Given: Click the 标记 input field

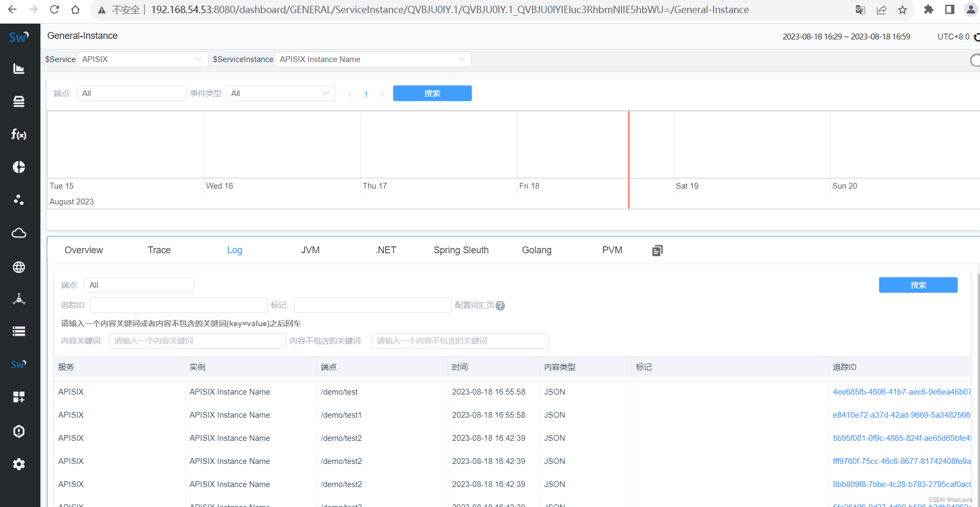Looking at the screenshot, I should point(373,305).
